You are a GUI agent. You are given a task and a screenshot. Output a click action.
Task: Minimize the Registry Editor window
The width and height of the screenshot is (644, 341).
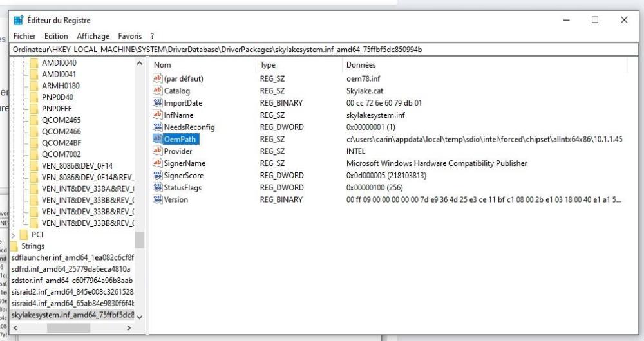coord(566,20)
